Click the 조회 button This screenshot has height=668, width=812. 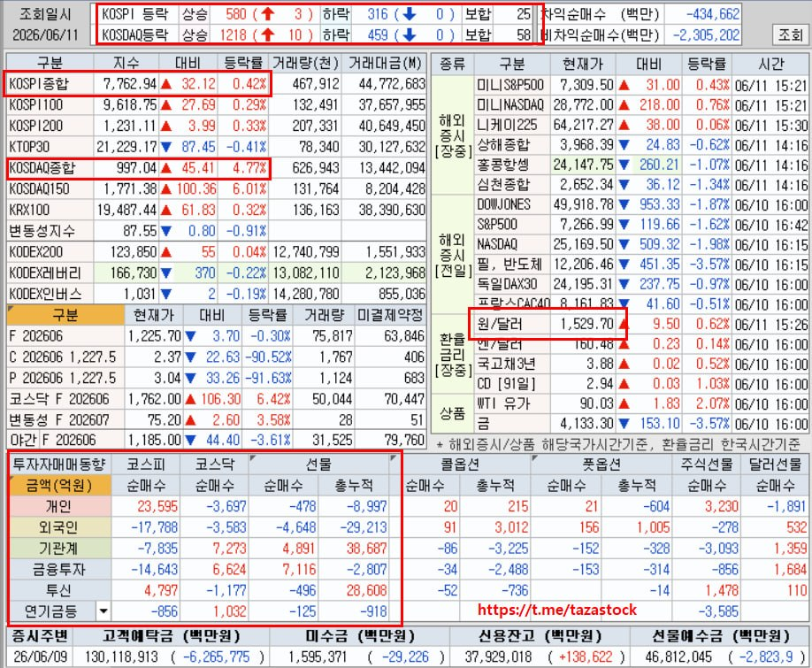[x=790, y=35]
